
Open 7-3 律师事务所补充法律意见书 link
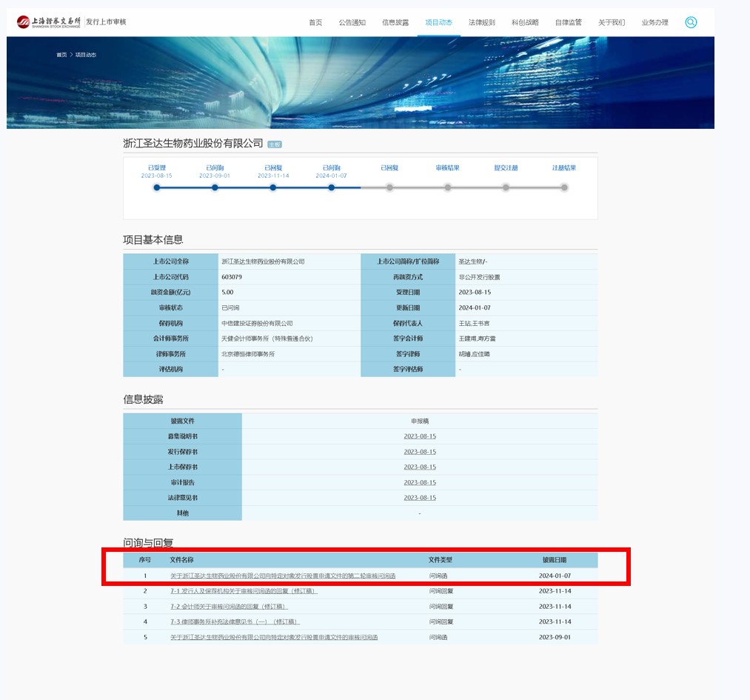click(x=235, y=621)
